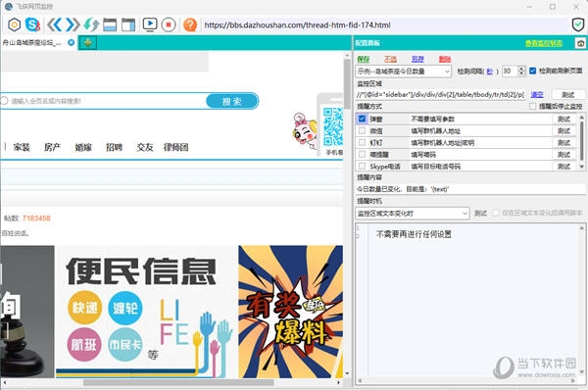The width and height of the screenshot is (588, 390).
Task: Click the 钉钉 robot address parameter cell
Action: [x=480, y=143]
